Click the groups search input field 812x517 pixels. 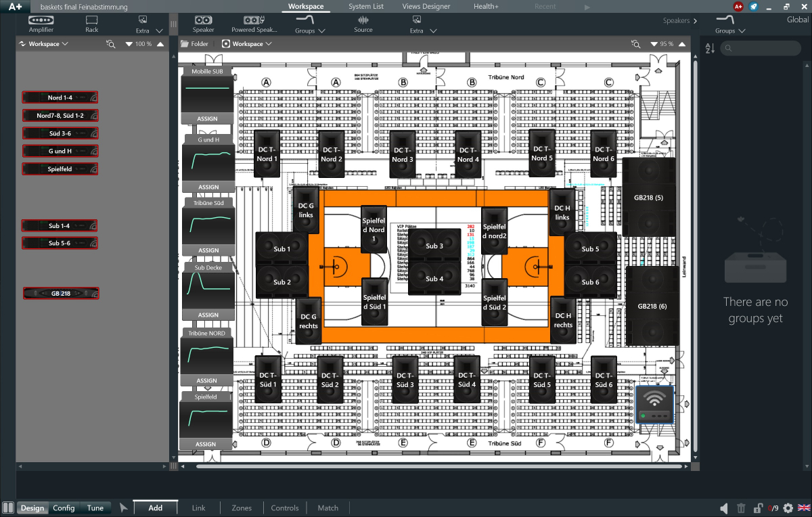765,48
